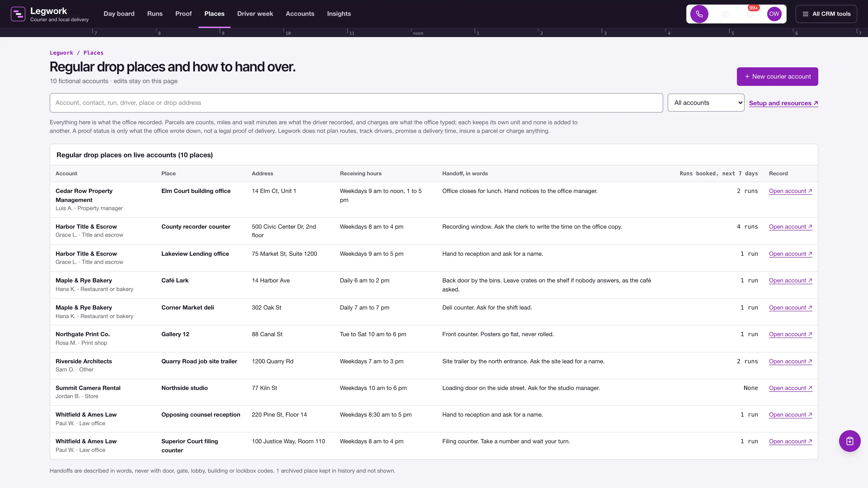Click the address 500 Civic Center Dr, 2nd floor
The height and width of the screenshot is (488, 868).
click(x=284, y=231)
